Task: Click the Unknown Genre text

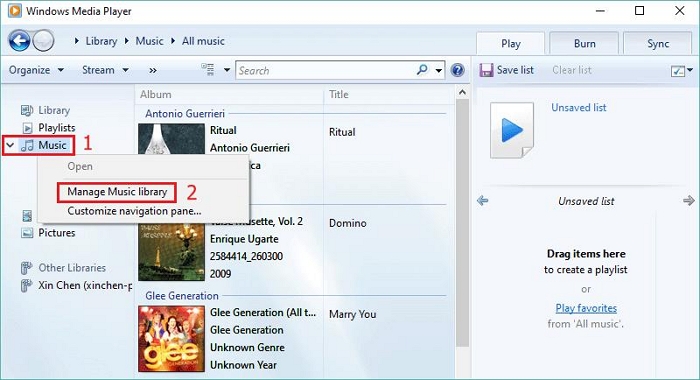Action: (247, 347)
